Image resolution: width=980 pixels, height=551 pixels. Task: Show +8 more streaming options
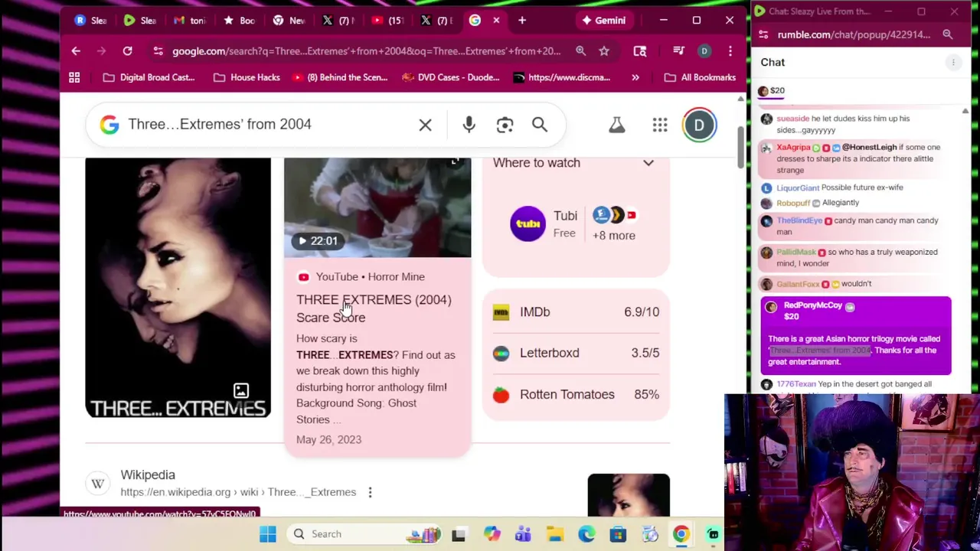614,236
